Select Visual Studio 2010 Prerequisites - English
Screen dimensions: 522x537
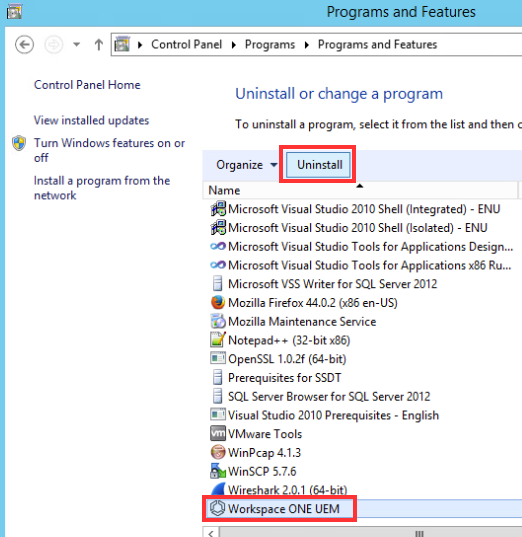click(333, 415)
